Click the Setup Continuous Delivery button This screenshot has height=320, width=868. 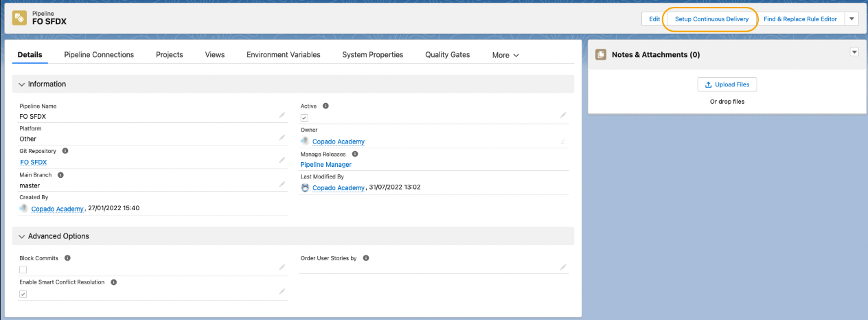(x=711, y=19)
